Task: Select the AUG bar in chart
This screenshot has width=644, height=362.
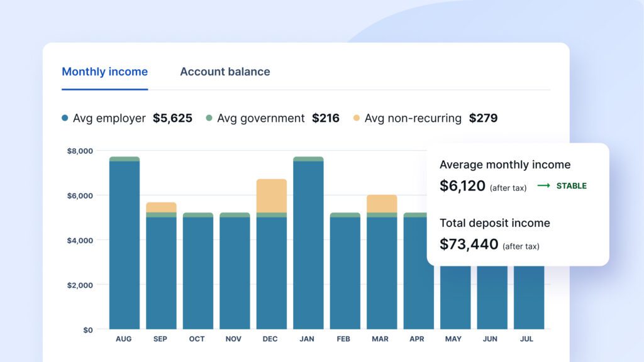Action: (x=125, y=243)
